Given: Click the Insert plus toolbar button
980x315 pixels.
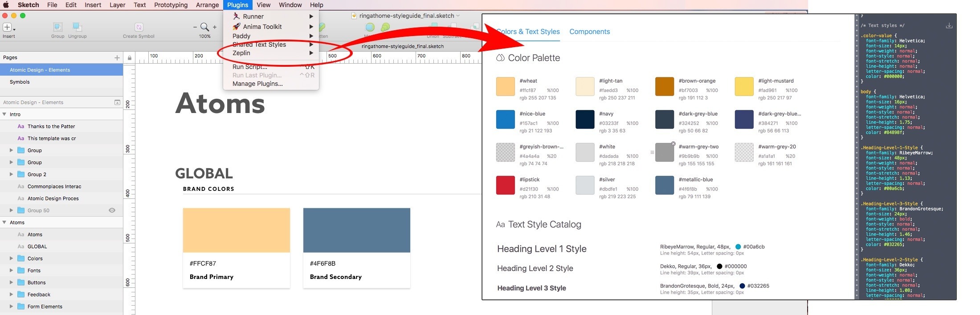Looking at the screenshot, I should click(8, 27).
